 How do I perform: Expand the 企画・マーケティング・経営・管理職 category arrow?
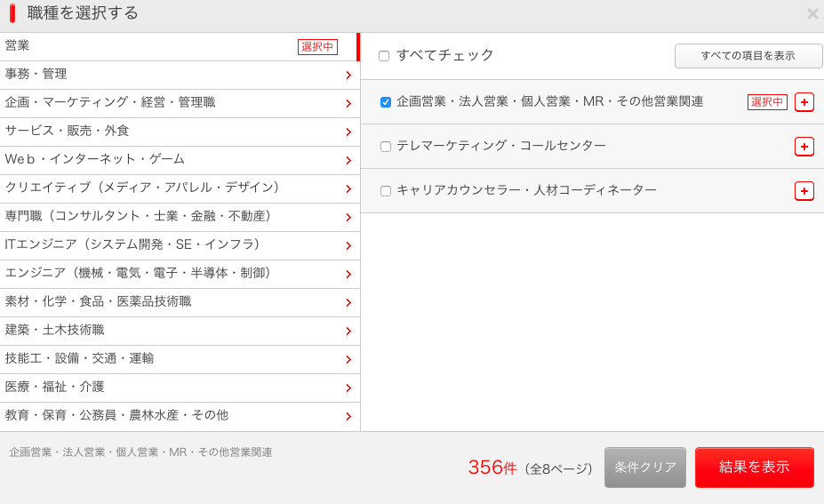[x=348, y=104]
